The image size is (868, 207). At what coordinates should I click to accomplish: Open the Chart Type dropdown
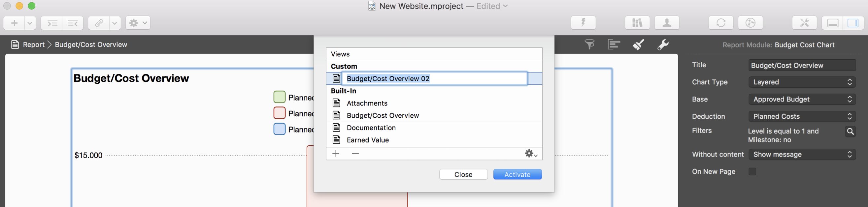(x=802, y=82)
